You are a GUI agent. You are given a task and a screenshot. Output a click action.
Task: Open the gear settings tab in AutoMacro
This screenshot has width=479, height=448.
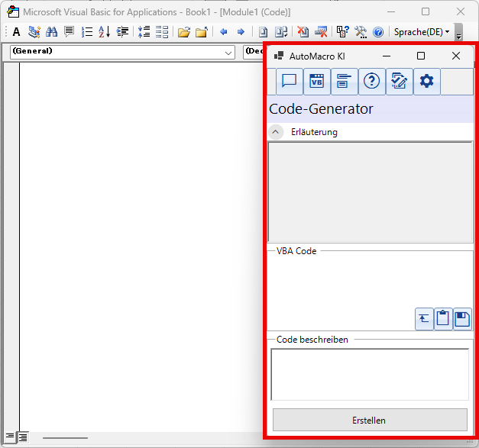click(x=427, y=82)
